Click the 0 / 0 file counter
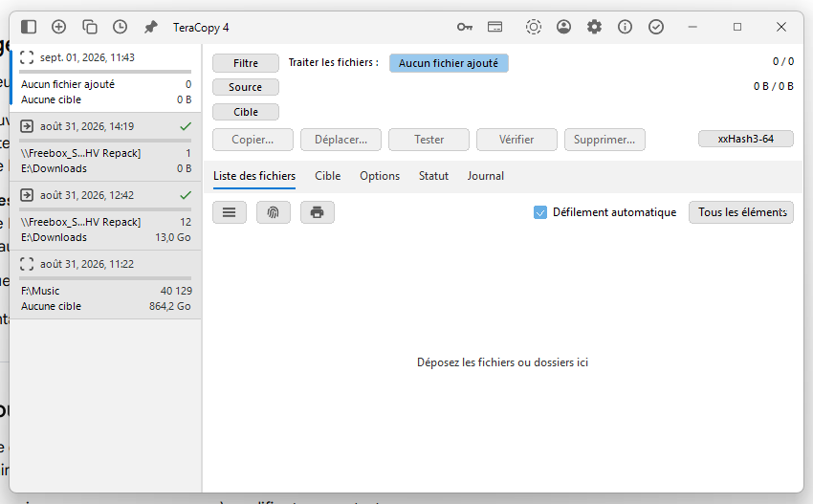This screenshot has width=813, height=504. pyautogui.click(x=783, y=62)
